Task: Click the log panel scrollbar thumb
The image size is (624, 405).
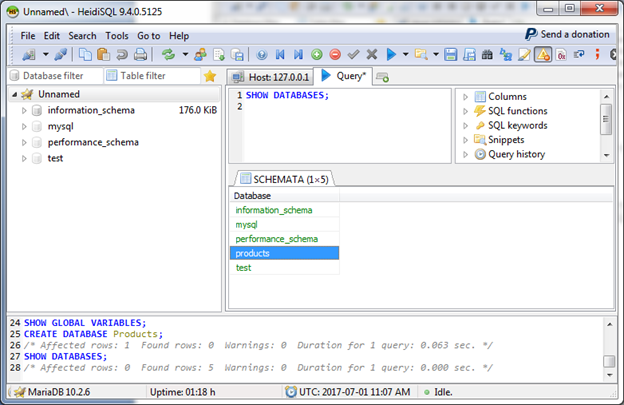Action: tap(609, 361)
